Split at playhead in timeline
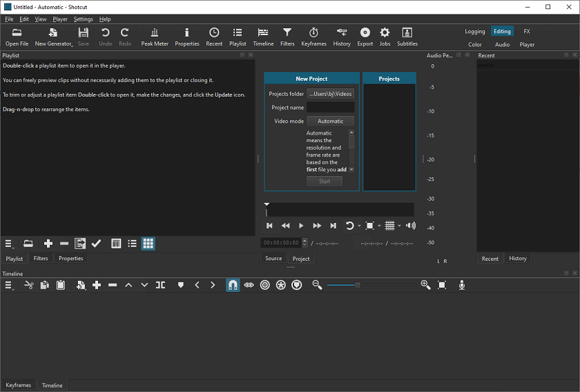The height and width of the screenshot is (392, 580). tap(160, 285)
